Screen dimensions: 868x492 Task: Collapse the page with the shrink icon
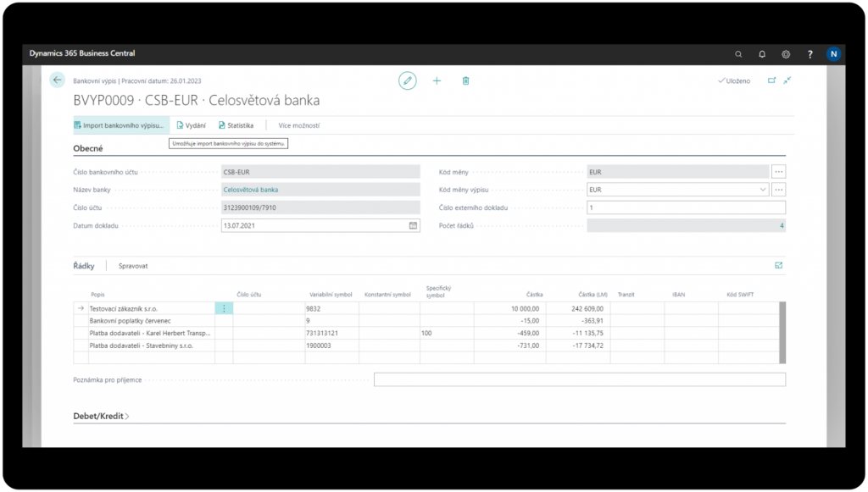click(787, 80)
